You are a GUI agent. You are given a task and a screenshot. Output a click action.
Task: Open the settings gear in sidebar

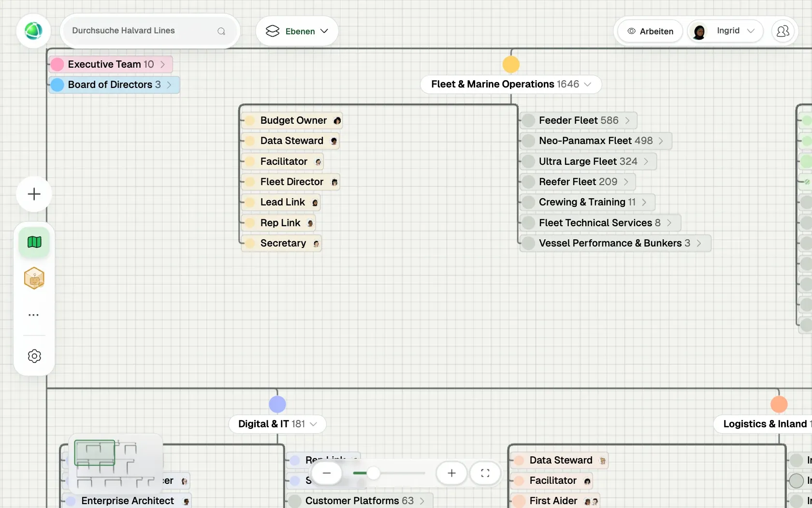coord(34,356)
